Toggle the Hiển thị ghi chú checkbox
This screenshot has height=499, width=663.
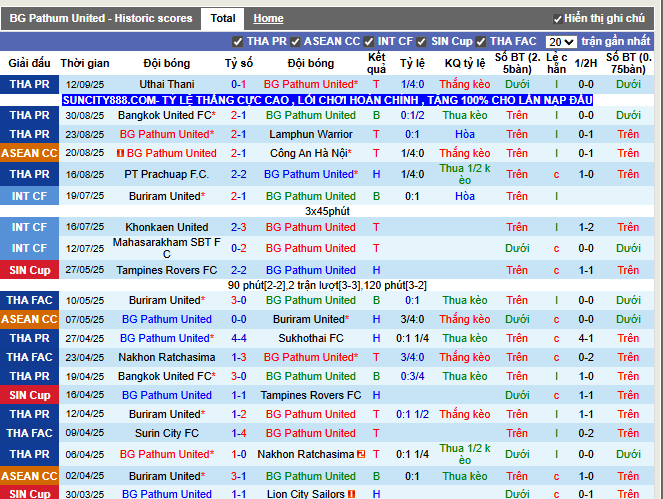pos(558,19)
